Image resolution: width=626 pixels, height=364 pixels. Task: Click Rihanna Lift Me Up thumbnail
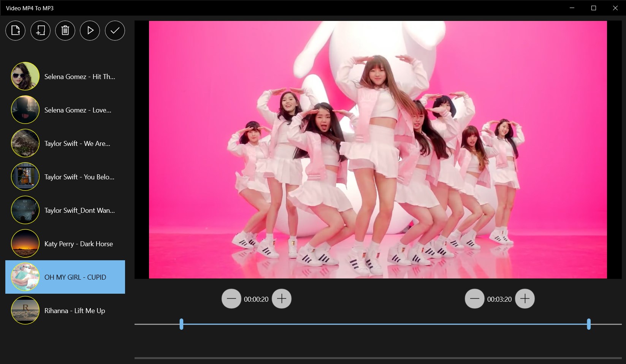click(x=25, y=310)
